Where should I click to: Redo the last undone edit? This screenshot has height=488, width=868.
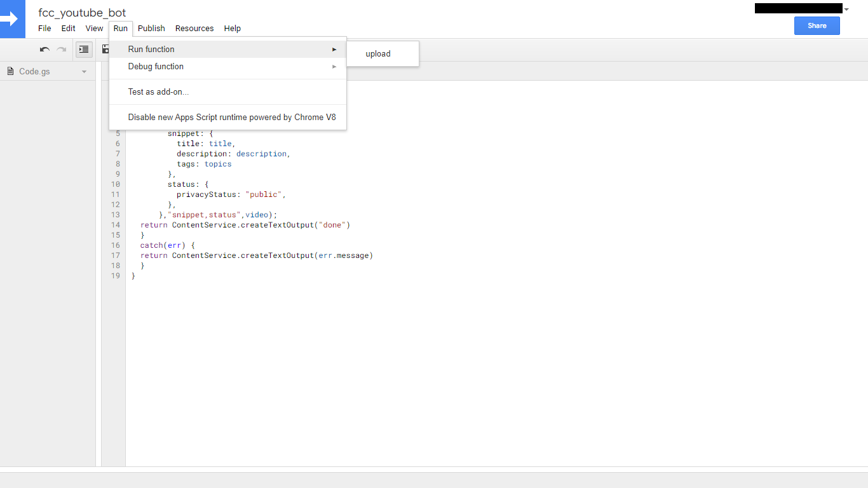coord(62,50)
